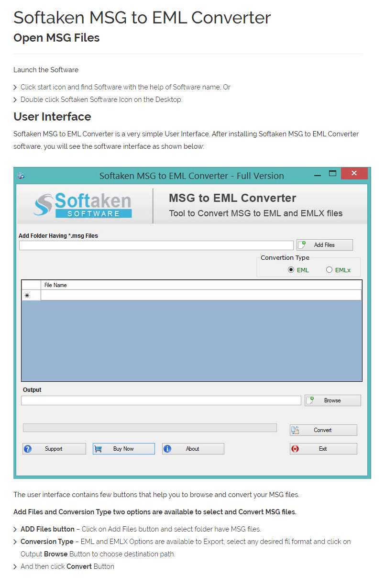Select the asterisk row header

(31, 295)
